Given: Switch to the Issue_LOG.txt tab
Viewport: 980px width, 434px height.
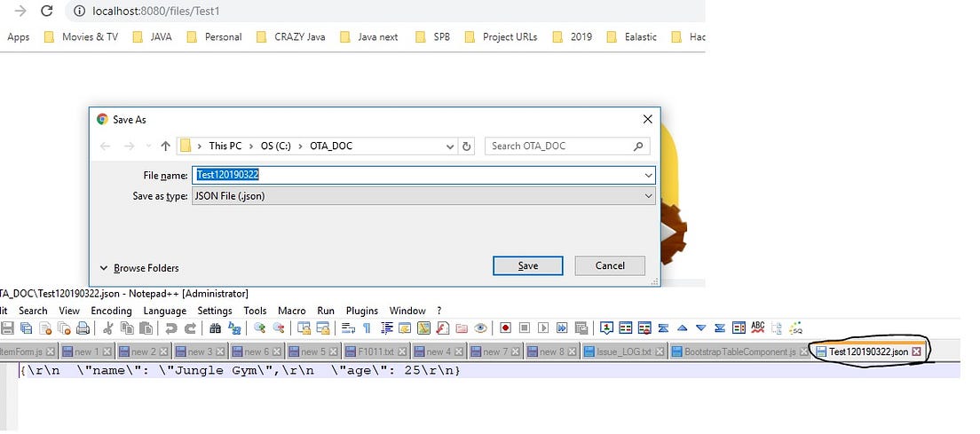Looking at the screenshot, I should tap(623, 351).
